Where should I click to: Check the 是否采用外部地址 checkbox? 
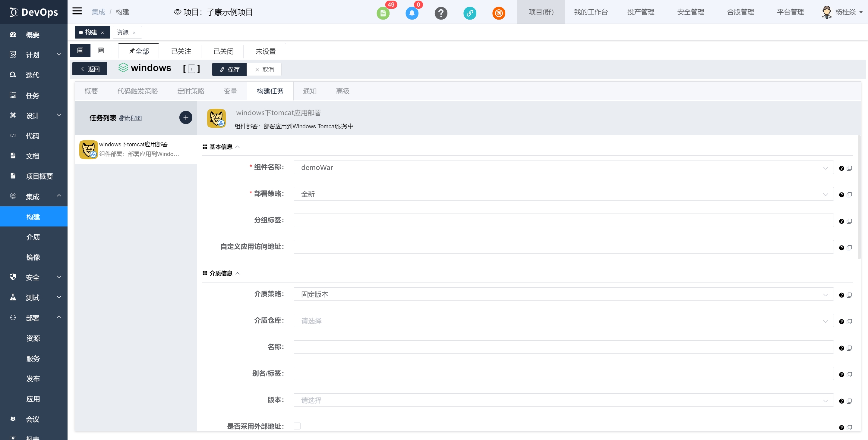[x=297, y=426]
